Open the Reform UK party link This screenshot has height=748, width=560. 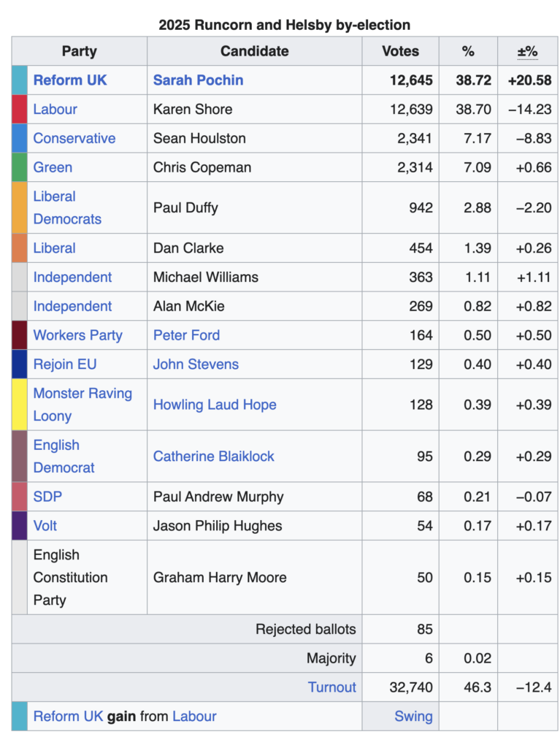[70, 80]
